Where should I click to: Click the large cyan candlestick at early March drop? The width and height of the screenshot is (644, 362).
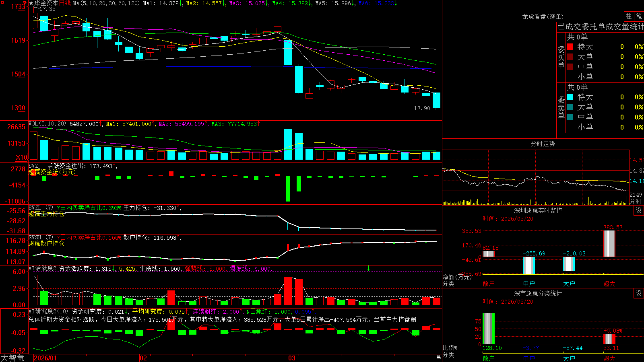288,52
